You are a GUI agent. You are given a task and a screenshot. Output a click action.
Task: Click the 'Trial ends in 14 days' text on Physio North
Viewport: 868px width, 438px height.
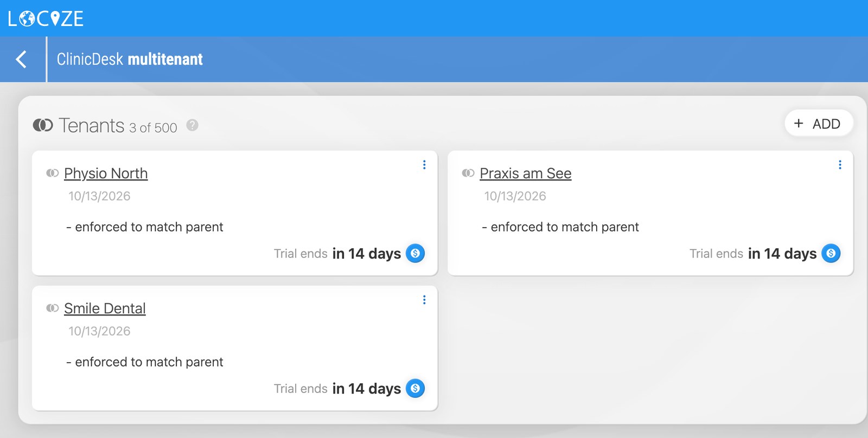pyautogui.click(x=337, y=254)
